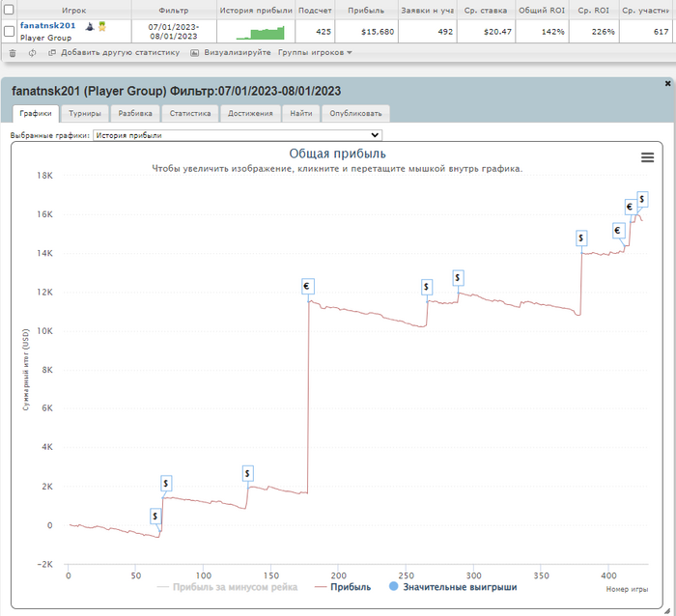Delete selected rows with the trash icon

pos(13,53)
